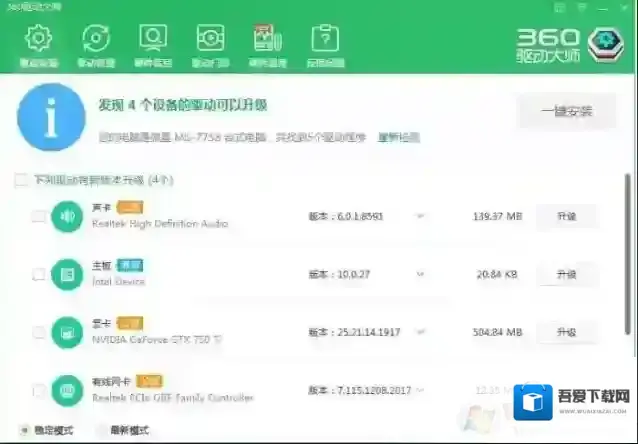This screenshot has width=638, height=444.
Task: Click 升级 for NVIDIA GeForce GTX 750 Ti
Action: click(567, 332)
